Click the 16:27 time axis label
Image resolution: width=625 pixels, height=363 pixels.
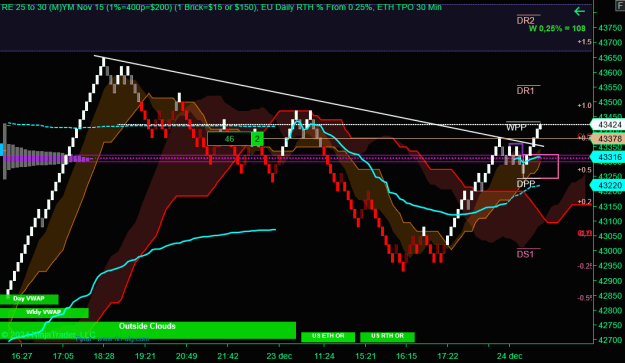pos(22,356)
